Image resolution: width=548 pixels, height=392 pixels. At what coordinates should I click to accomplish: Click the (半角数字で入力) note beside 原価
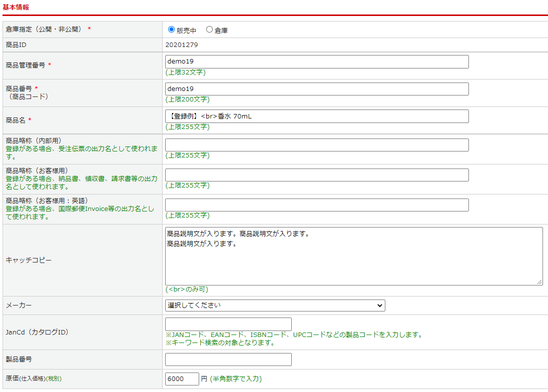click(235, 379)
